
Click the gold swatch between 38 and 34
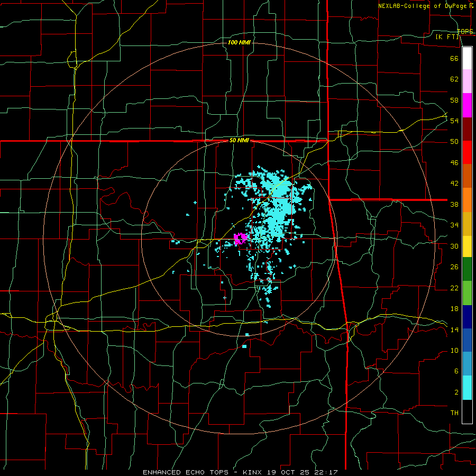coord(467,224)
